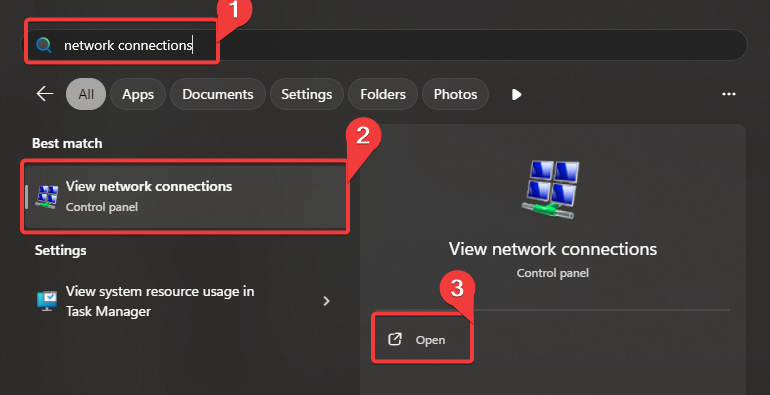Viewport: 770px width, 395px height.
Task: Switch to the Documents filter
Action: point(218,94)
